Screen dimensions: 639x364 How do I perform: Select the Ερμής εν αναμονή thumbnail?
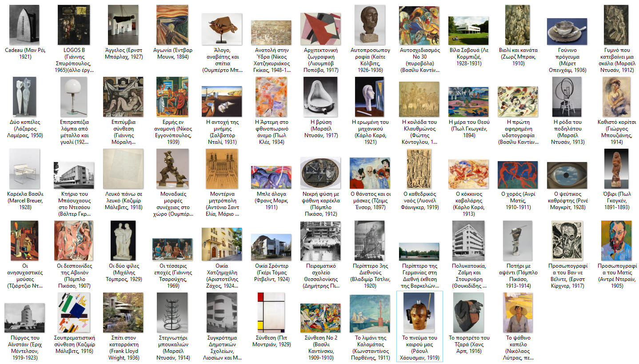point(172,97)
